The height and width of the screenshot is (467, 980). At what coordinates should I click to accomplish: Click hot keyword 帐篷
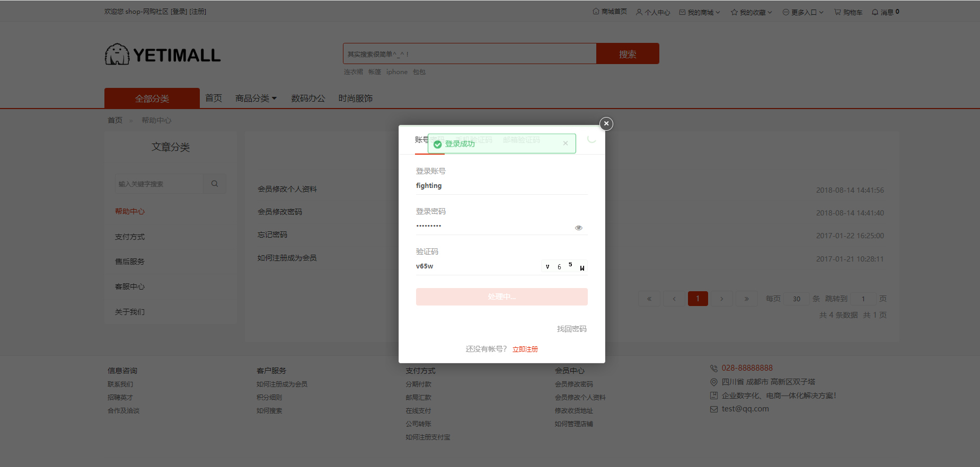click(x=375, y=72)
